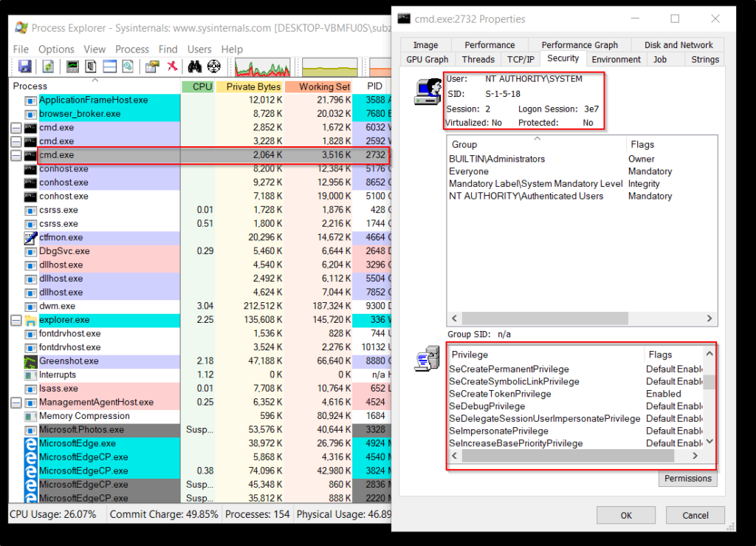
Task: Click the Greenshot.exe process icon
Action: [30, 361]
